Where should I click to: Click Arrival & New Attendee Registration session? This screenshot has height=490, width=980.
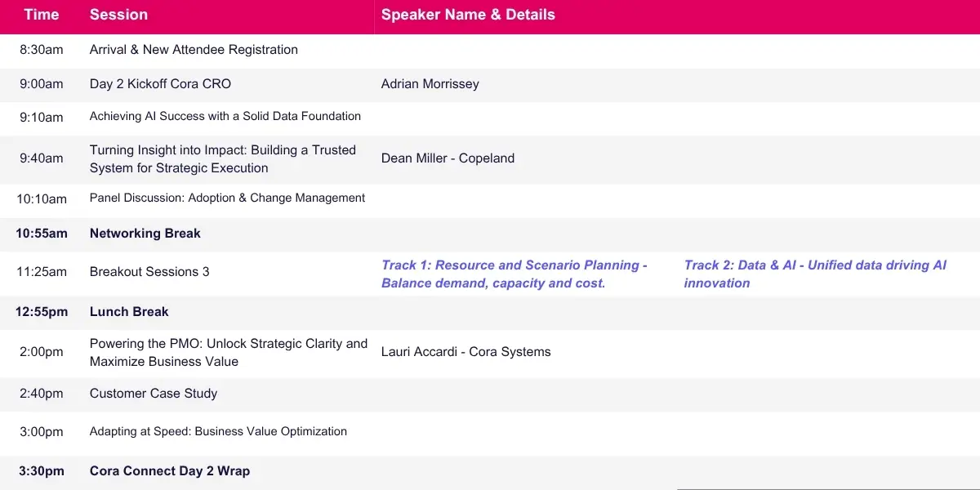pyautogui.click(x=194, y=50)
